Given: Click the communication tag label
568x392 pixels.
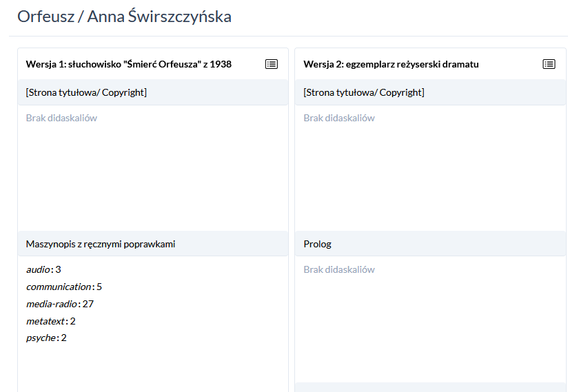Looking at the screenshot, I should [x=59, y=287].
